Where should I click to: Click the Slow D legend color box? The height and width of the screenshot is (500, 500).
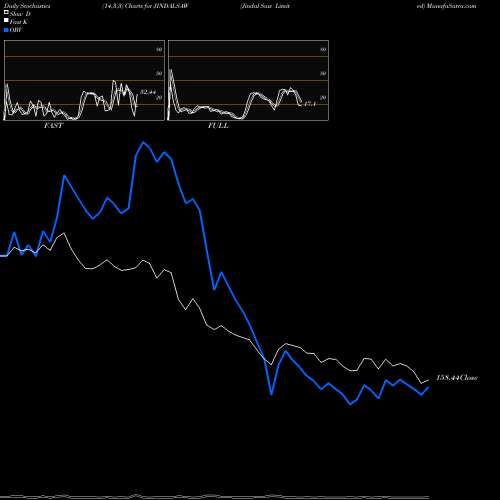coord(6,12)
